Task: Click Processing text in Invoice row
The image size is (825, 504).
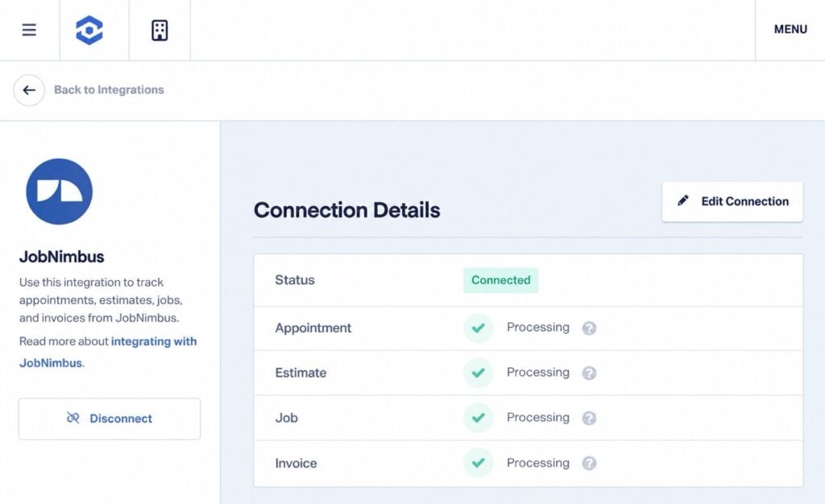Action: (537, 463)
